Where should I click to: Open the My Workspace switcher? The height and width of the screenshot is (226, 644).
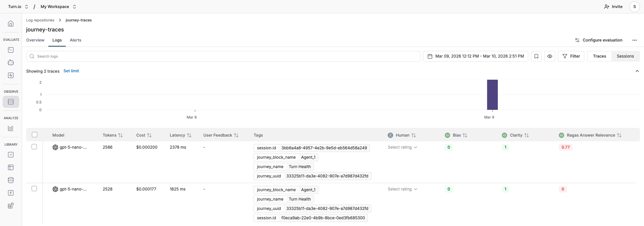pyautogui.click(x=58, y=7)
